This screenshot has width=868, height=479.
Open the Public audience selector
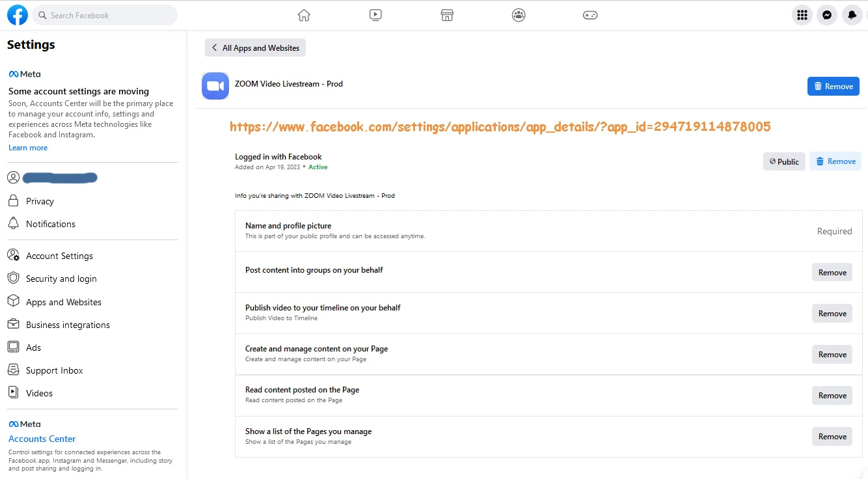tap(784, 161)
